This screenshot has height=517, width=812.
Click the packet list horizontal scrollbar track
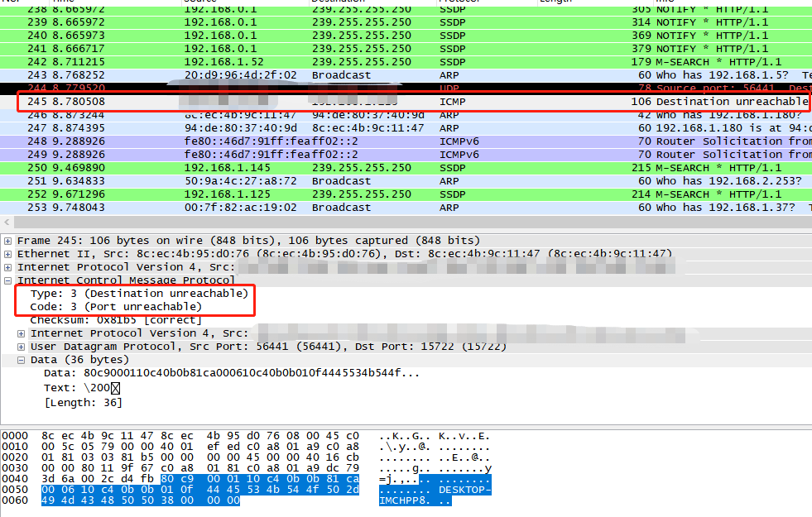413,222
